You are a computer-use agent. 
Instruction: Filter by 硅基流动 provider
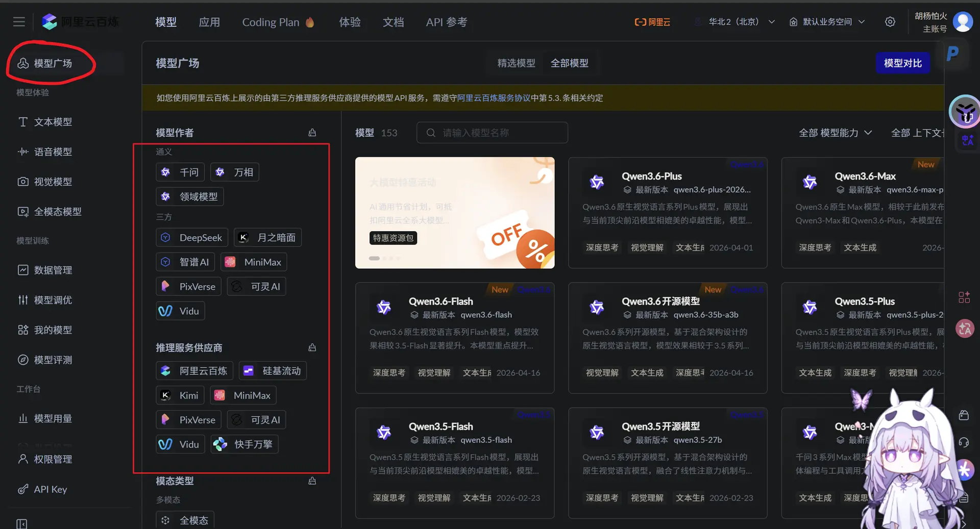pos(273,371)
